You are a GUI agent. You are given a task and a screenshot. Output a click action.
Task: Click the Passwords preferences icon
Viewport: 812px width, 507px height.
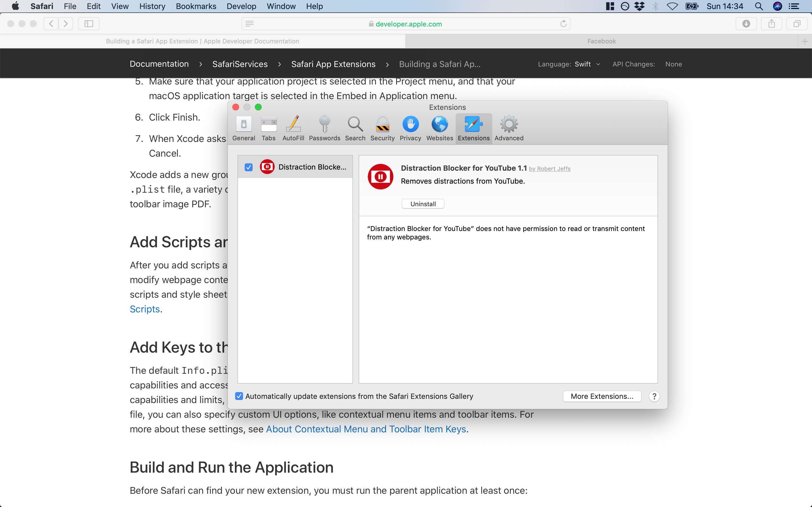324,127
